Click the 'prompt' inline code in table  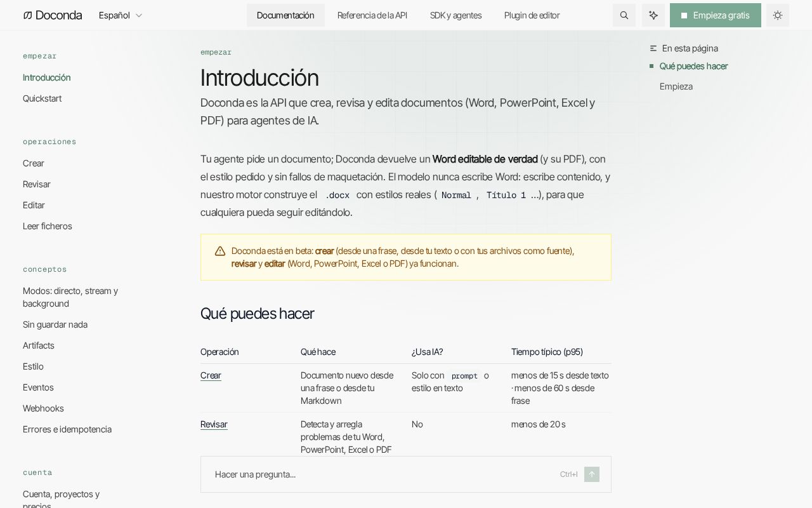click(x=464, y=376)
